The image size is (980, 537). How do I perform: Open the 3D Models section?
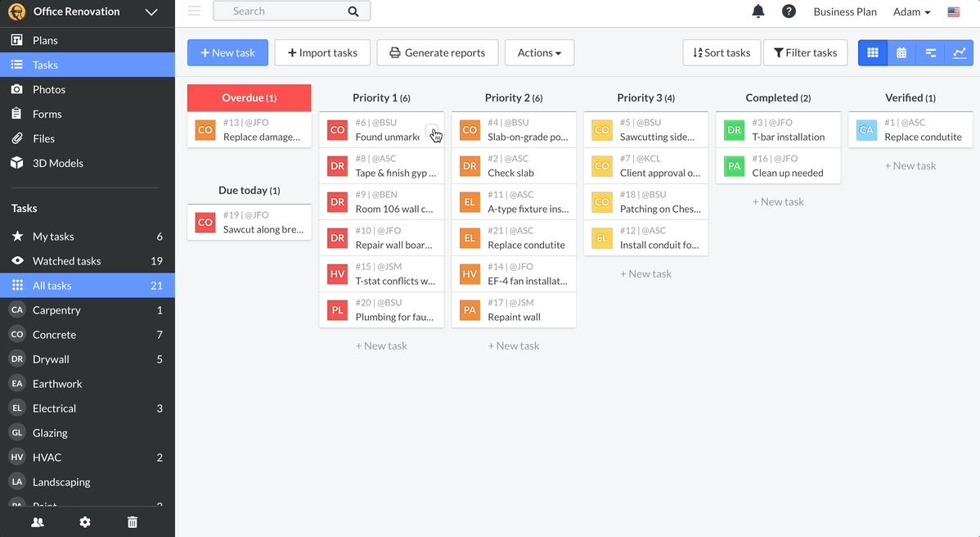coord(57,163)
